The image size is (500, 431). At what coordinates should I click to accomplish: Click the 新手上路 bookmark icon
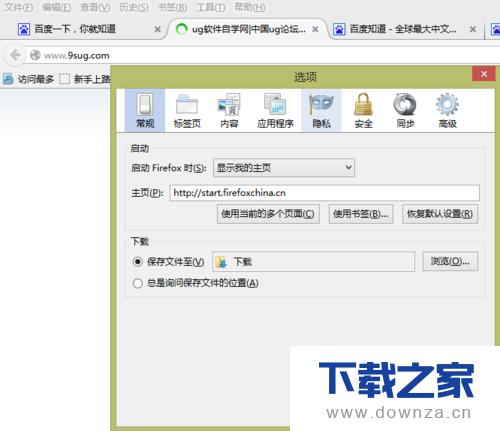tap(64, 79)
